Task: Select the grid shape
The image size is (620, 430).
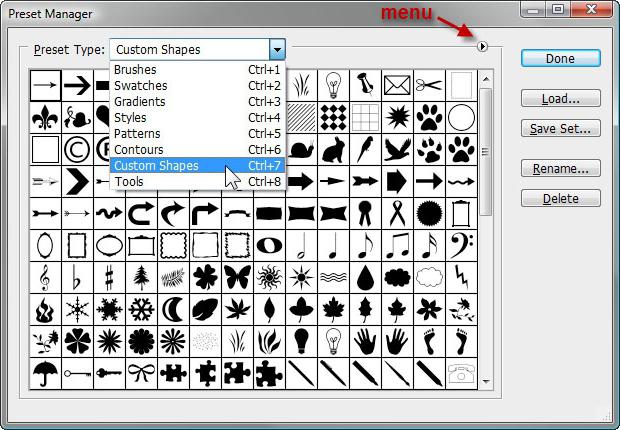Action: click(365, 117)
